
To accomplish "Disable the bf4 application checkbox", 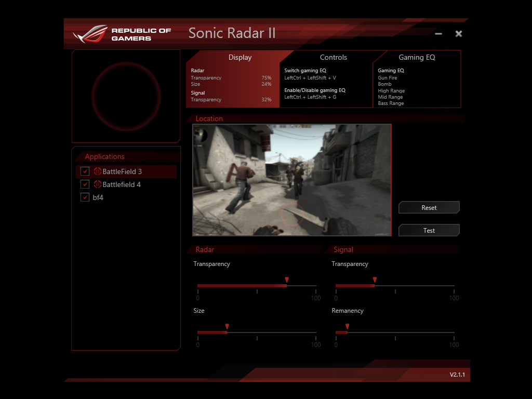I will tap(85, 197).
